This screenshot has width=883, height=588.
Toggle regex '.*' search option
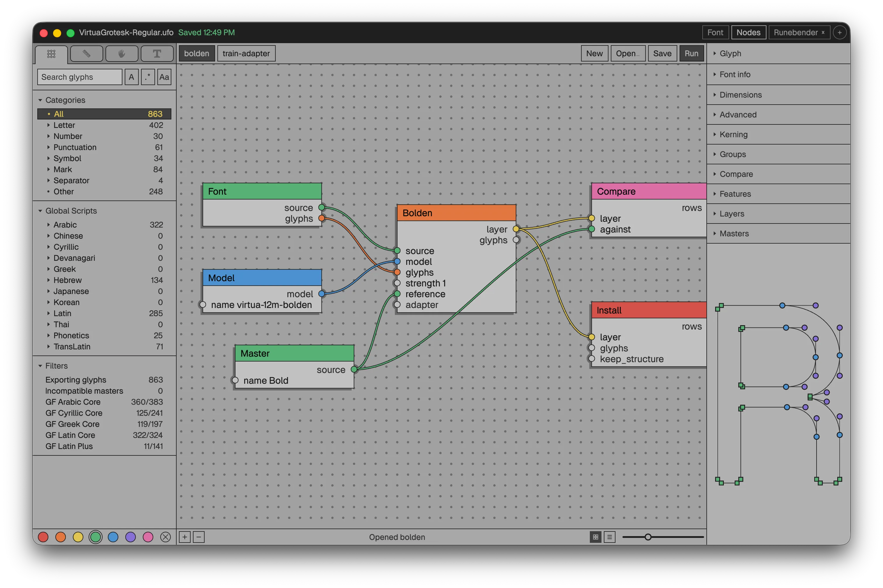point(148,77)
